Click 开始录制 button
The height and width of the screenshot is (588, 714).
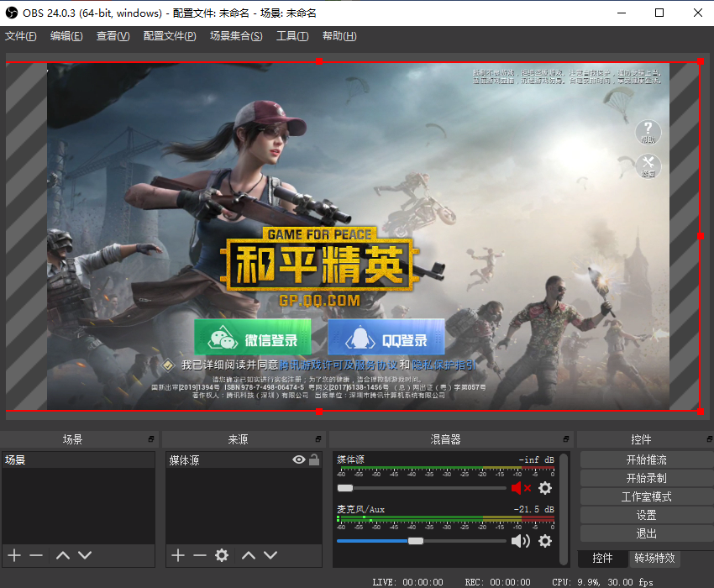click(x=647, y=478)
